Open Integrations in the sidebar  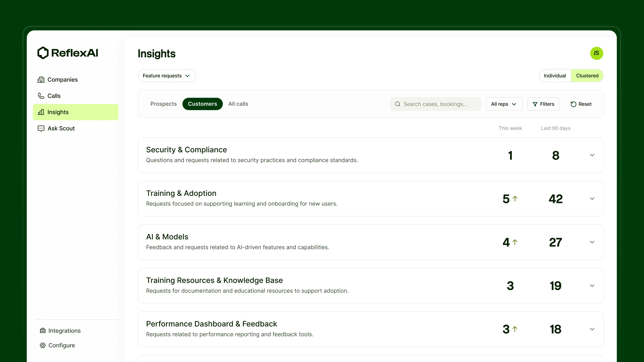pyautogui.click(x=60, y=330)
